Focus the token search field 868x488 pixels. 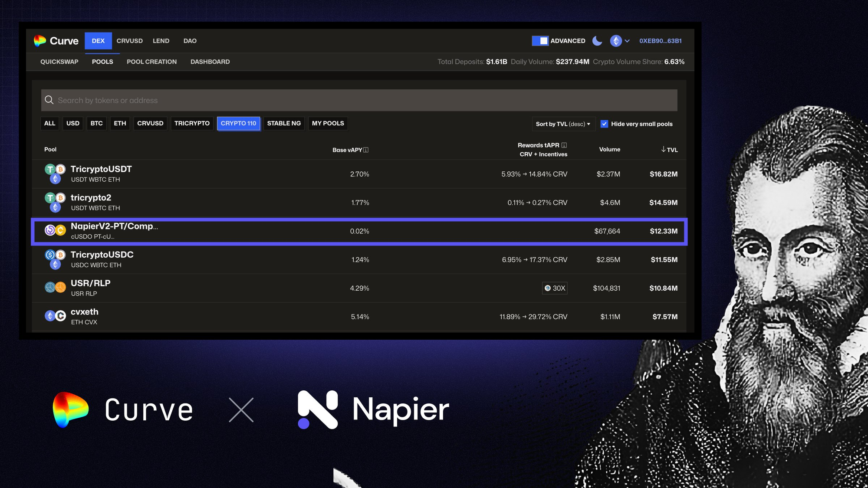coord(359,100)
